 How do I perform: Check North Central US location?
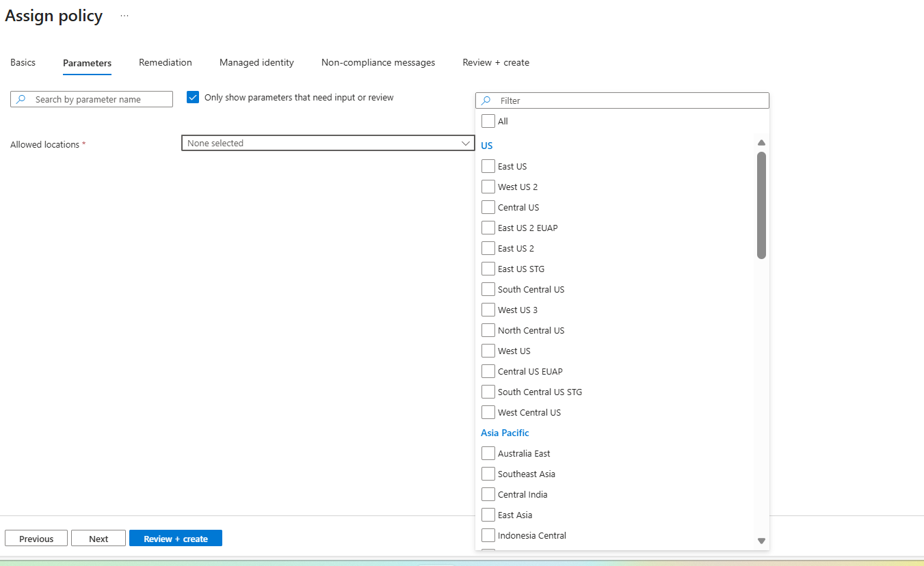(488, 330)
